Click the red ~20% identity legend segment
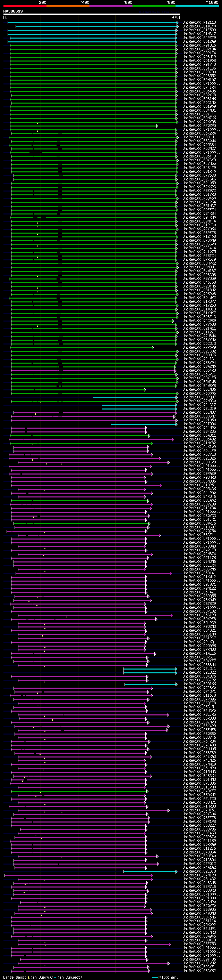This screenshot has width=222, height=980. point(25,7)
